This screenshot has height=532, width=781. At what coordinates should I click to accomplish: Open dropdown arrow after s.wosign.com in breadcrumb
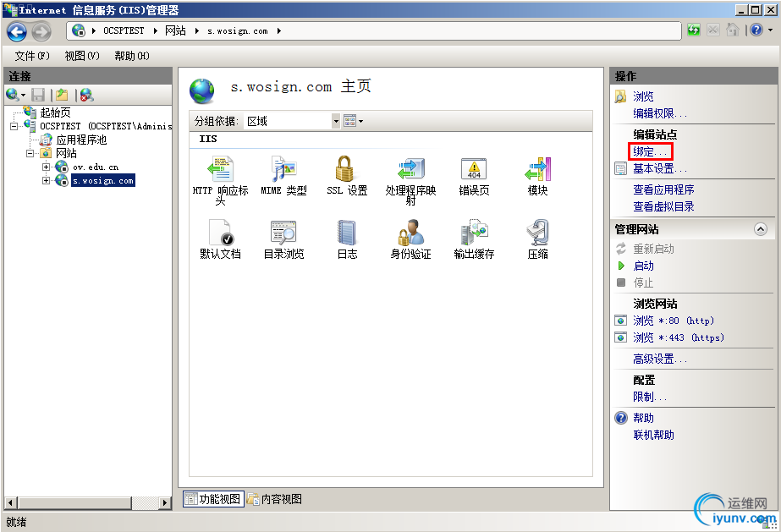[x=279, y=30]
